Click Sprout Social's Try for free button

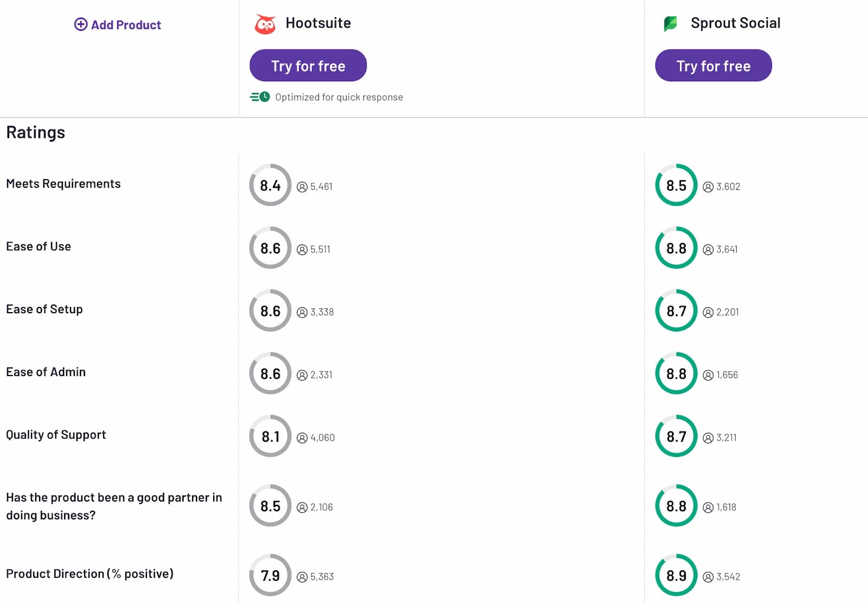tap(713, 66)
